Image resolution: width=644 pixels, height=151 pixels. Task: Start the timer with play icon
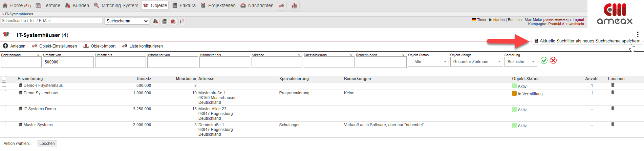tap(490, 20)
